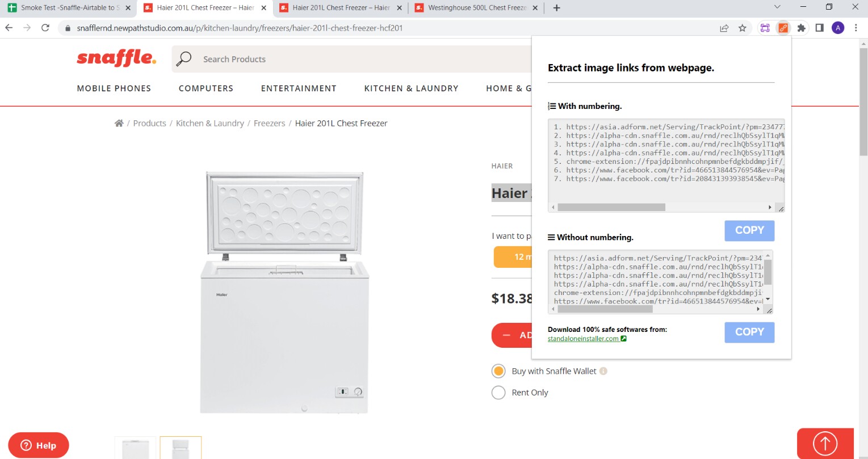Click the numbered list's horizontal scrollbar thumb
Screen dimensions: 868x459
[x=611, y=208]
